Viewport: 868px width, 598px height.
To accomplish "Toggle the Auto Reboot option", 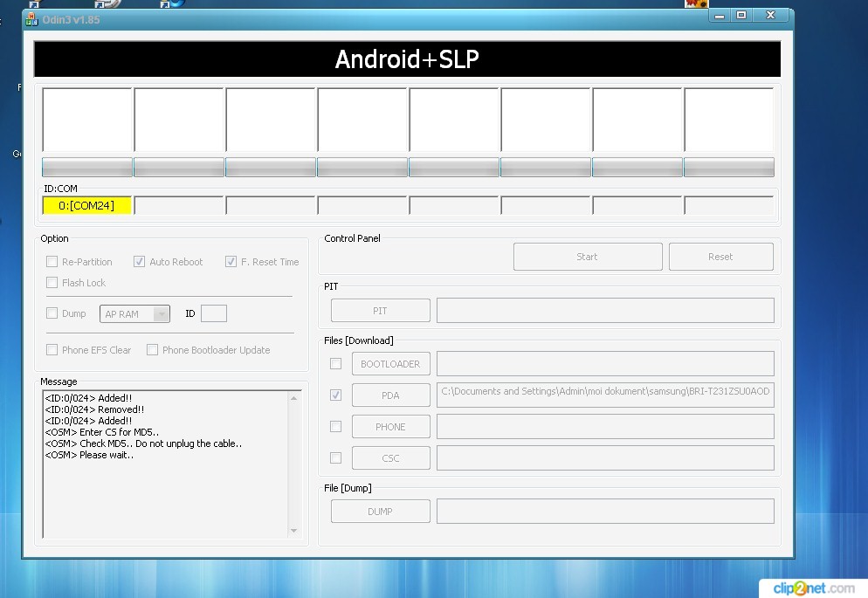I will pyautogui.click(x=139, y=262).
